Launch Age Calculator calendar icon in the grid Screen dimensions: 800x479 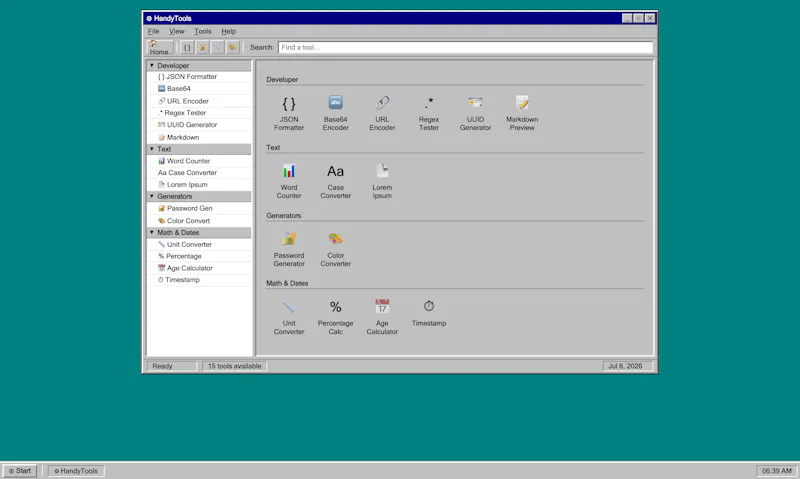click(382, 317)
